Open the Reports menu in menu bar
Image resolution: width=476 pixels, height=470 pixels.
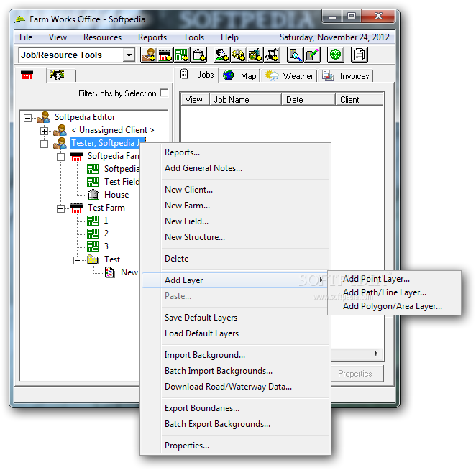(x=152, y=37)
